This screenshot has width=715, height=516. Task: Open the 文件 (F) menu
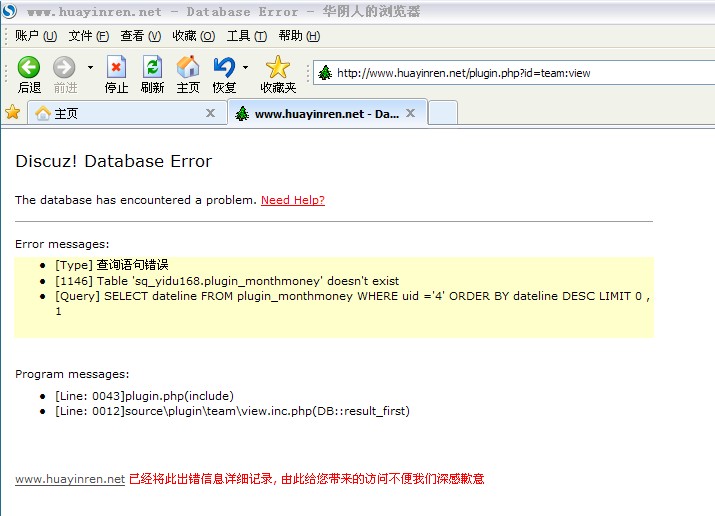pos(89,36)
